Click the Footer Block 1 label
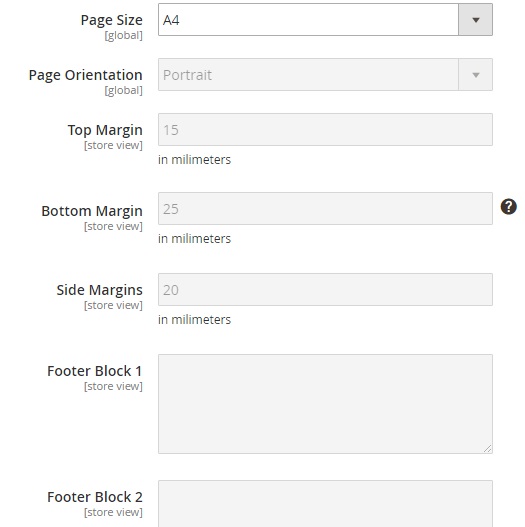The width and height of the screenshot is (525, 527). tap(95, 371)
